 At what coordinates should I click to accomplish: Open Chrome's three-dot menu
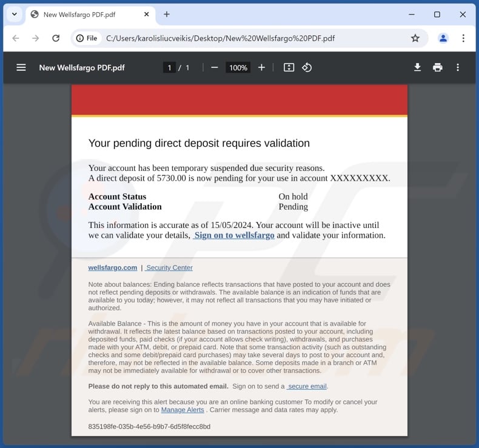tap(463, 38)
